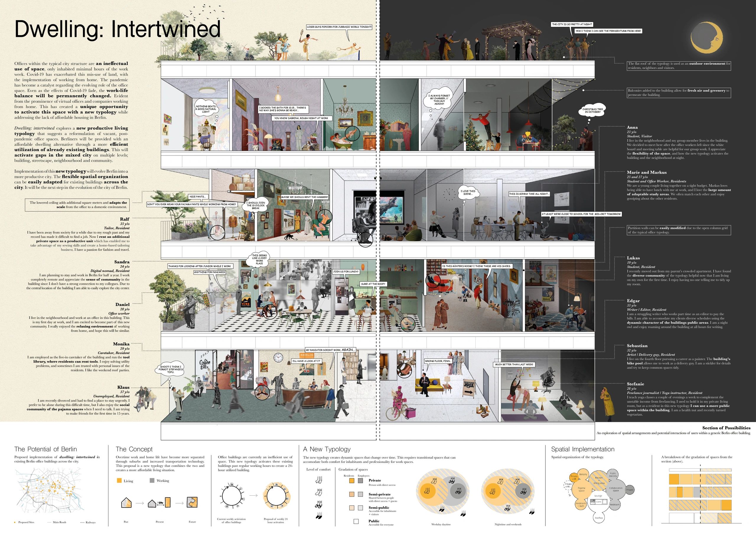This screenshot has height=534, width=756.
Task: Click the gray Working legend swatch
Action: click(152, 481)
